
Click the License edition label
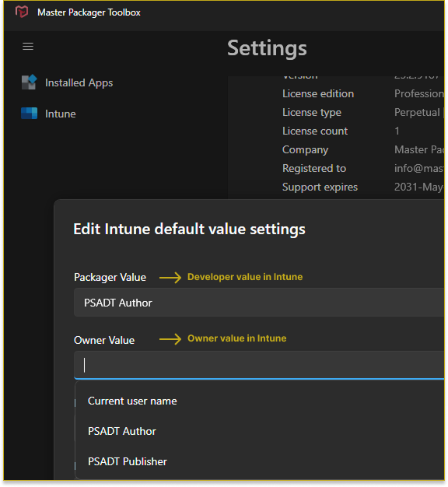click(318, 94)
